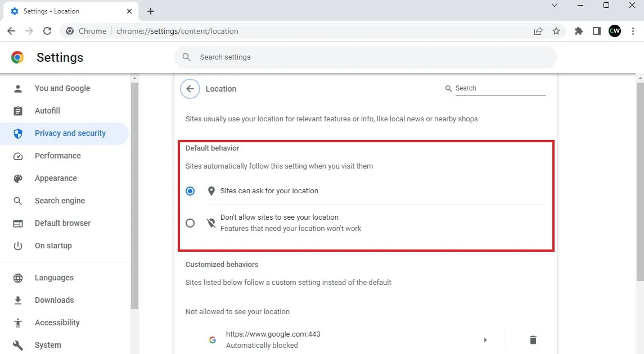
Task: Open the Downloads settings section
Action: [54, 300]
